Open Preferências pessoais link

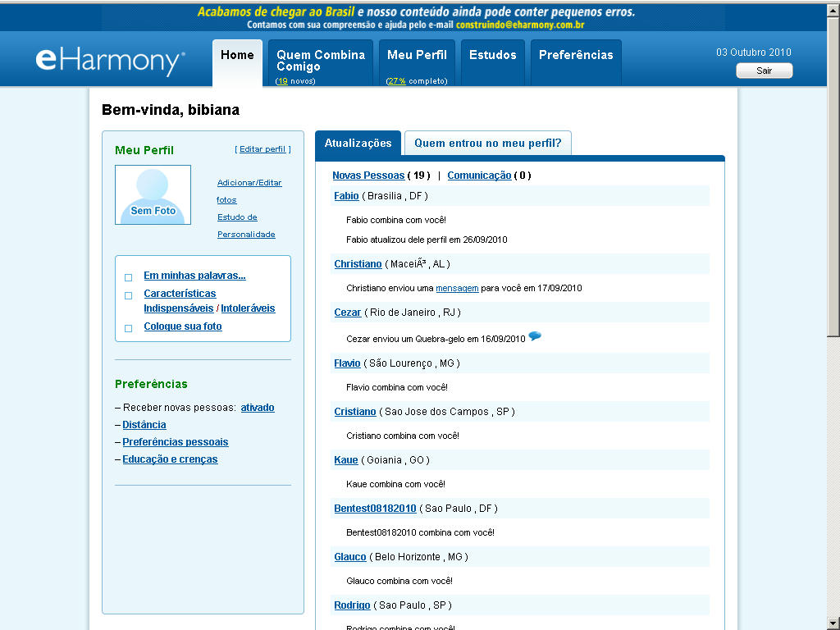[x=176, y=442]
